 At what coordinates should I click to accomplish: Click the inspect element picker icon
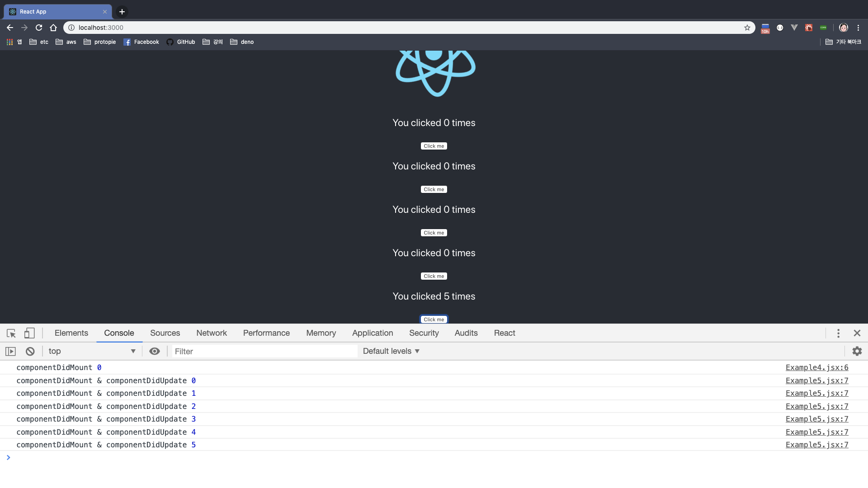(x=11, y=333)
